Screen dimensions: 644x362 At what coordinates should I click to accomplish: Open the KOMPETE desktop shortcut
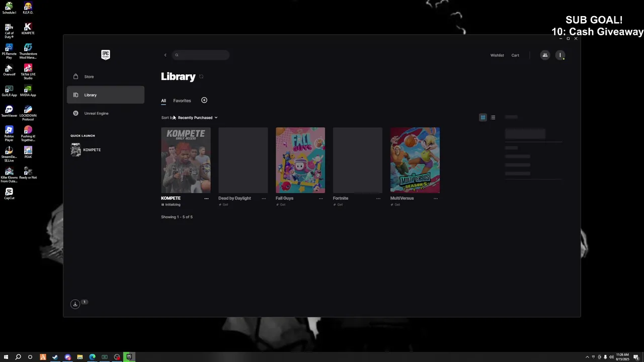point(28,29)
